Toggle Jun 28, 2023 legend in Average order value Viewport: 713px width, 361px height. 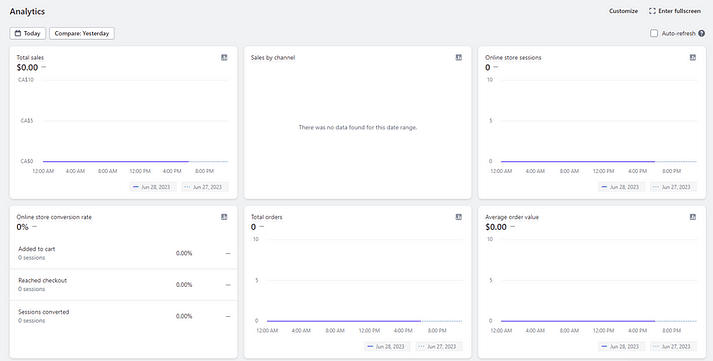pos(622,346)
